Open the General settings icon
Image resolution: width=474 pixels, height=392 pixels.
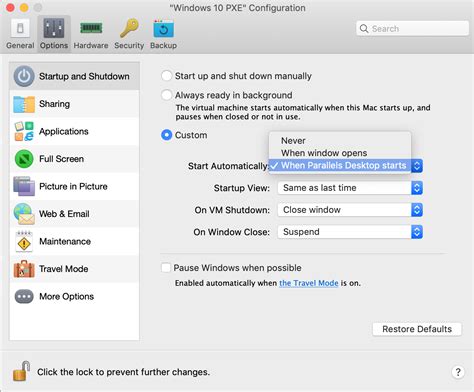20,29
